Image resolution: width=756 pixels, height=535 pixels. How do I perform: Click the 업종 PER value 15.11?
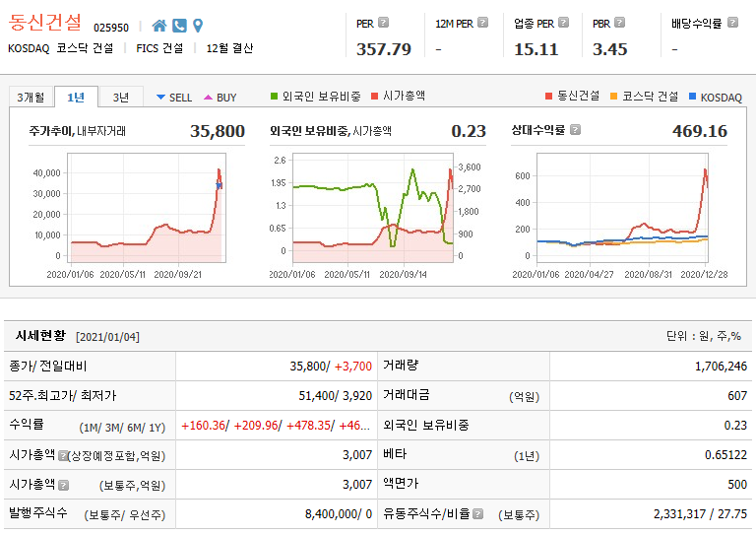click(536, 49)
